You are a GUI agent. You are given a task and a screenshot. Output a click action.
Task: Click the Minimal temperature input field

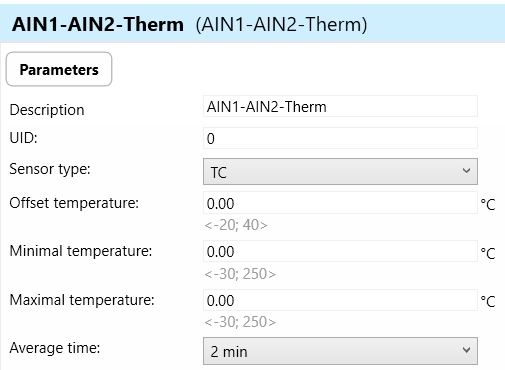tap(340, 251)
